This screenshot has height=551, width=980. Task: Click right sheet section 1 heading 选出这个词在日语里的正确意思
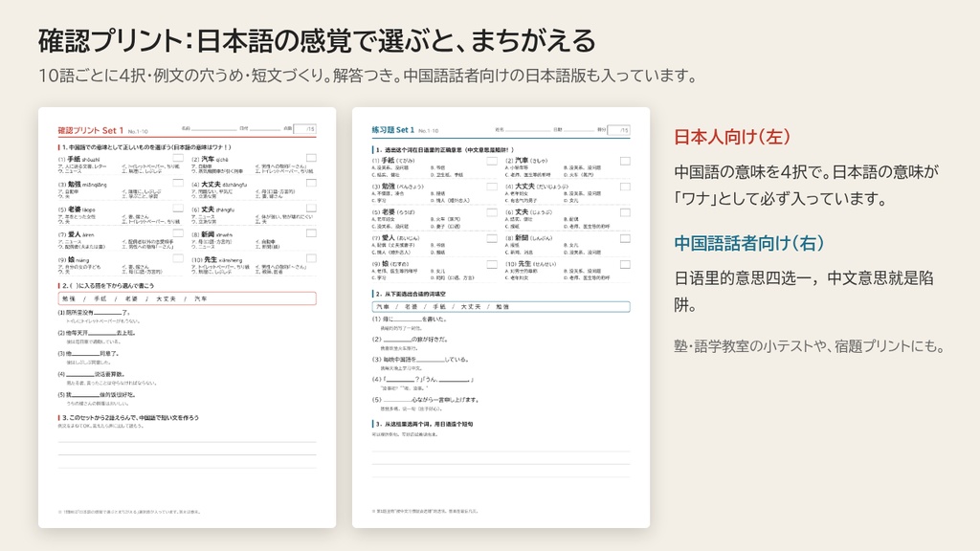(444, 150)
